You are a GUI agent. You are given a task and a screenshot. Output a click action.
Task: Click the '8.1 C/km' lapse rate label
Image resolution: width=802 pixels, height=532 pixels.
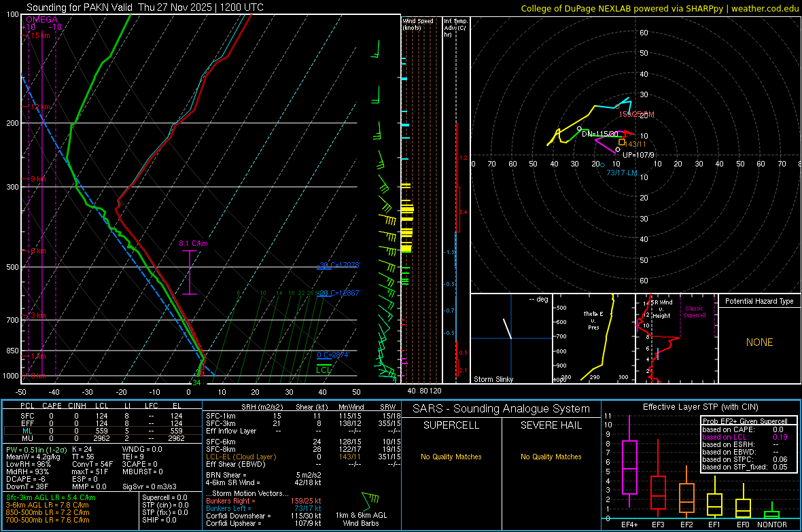193,243
